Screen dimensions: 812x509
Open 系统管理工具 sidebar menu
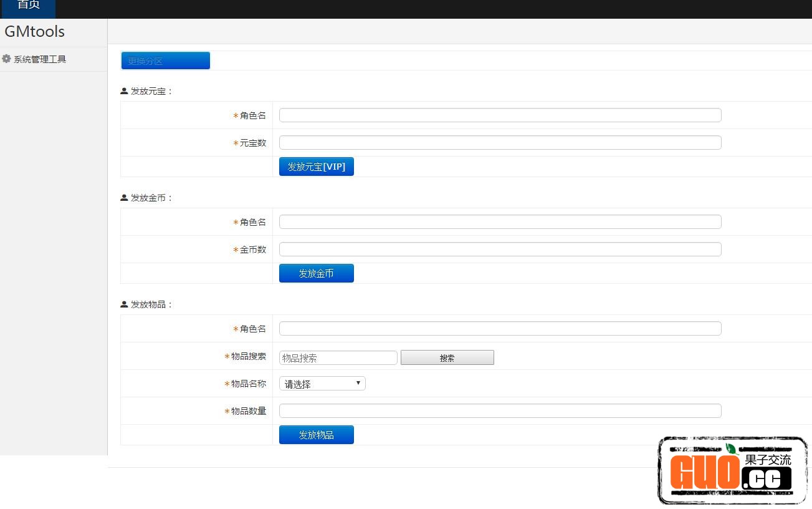coord(40,59)
